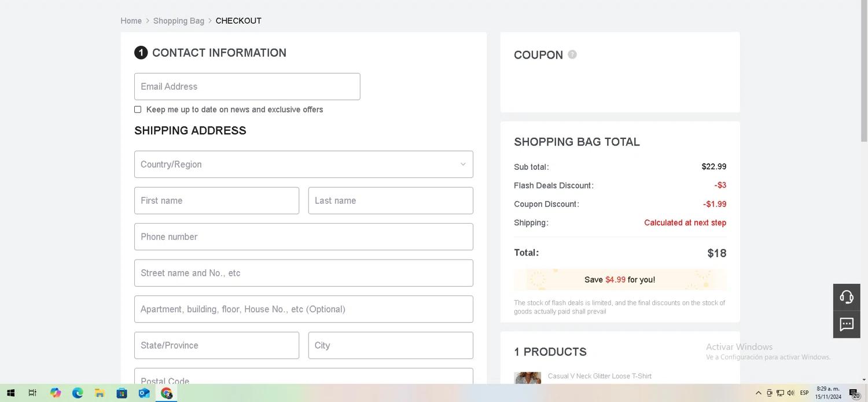
Task: Click the $18 total amount
Action: click(716, 253)
